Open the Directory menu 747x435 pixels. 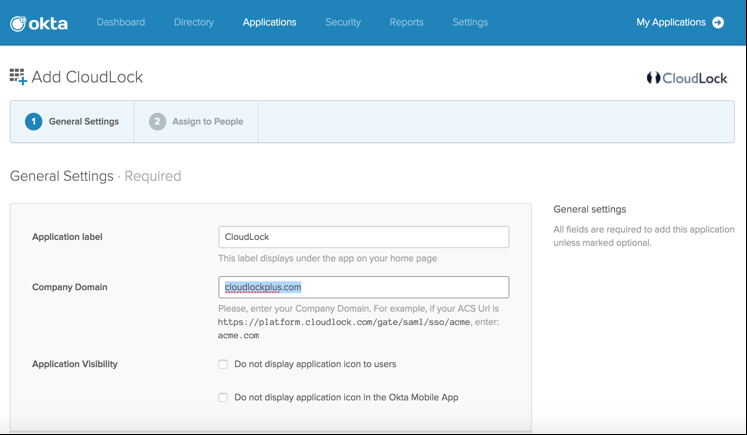pyautogui.click(x=194, y=22)
